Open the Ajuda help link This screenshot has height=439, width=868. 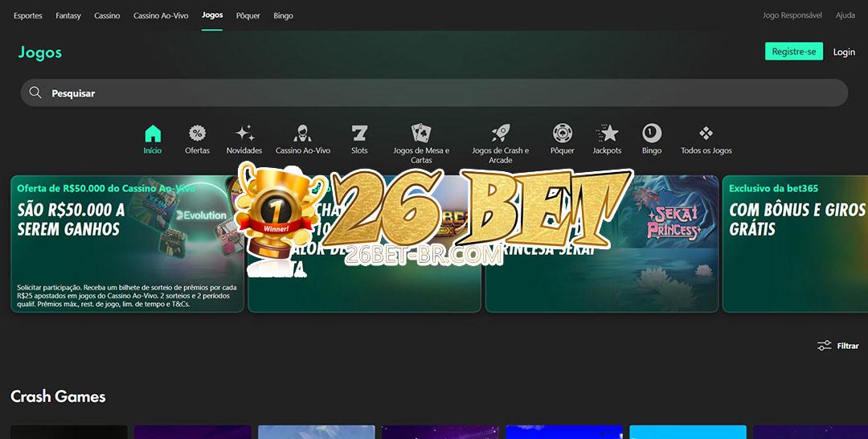[845, 15]
